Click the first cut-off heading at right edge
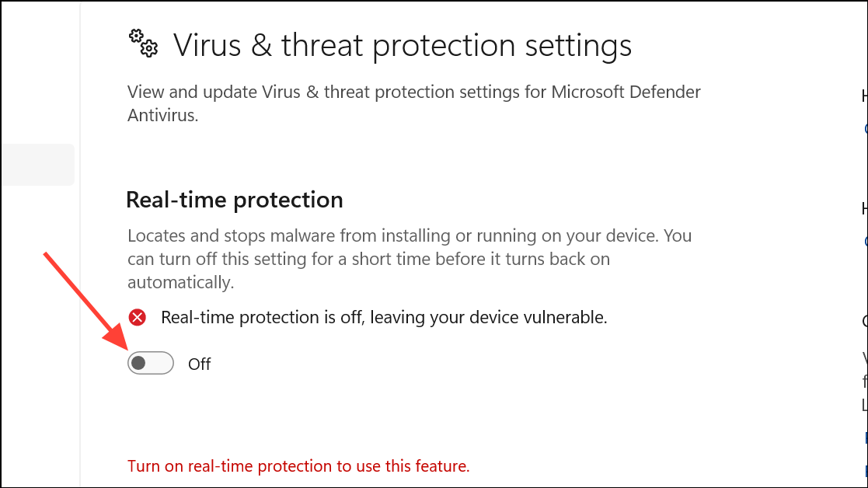Screen dimensions: 868x488 (x=865, y=96)
